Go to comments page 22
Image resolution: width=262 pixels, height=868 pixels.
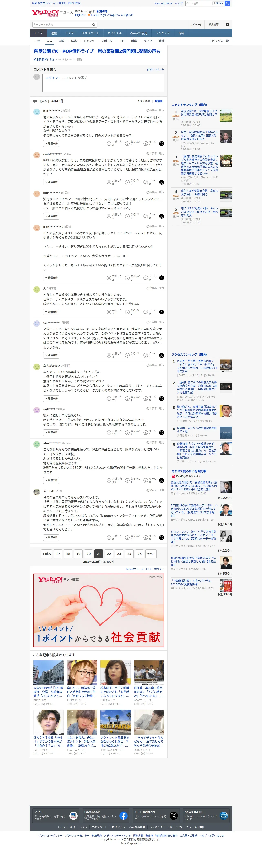109,554
